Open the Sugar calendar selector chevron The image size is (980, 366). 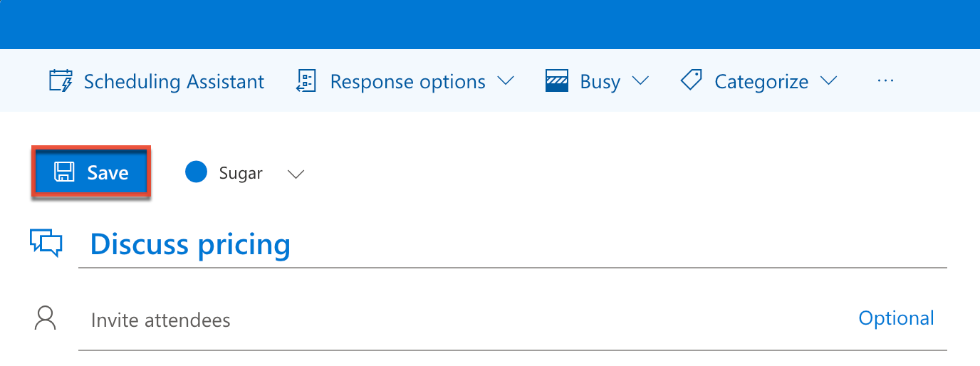[x=296, y=174]
